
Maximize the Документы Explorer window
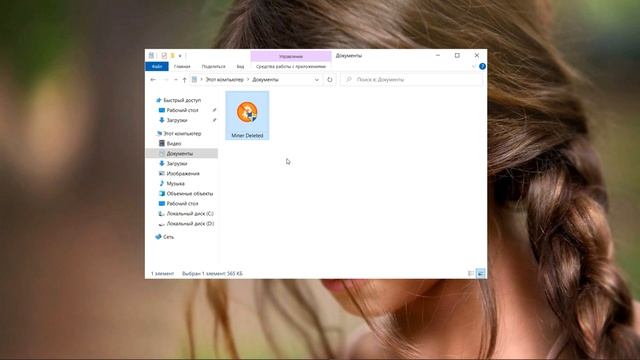[457, 56]
